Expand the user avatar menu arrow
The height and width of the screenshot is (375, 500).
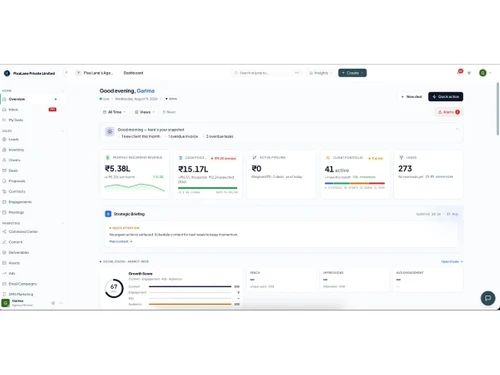(490, 73)
